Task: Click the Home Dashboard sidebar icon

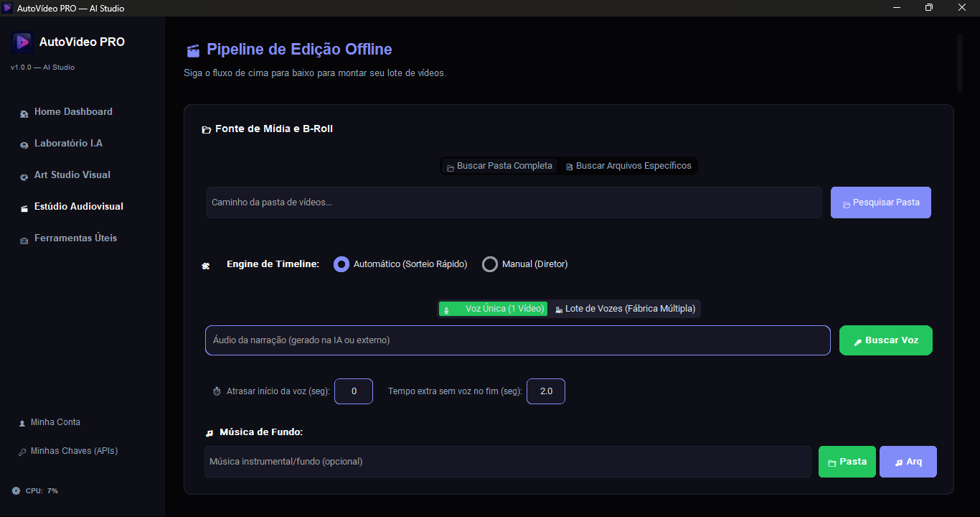Action: [24, 113]
